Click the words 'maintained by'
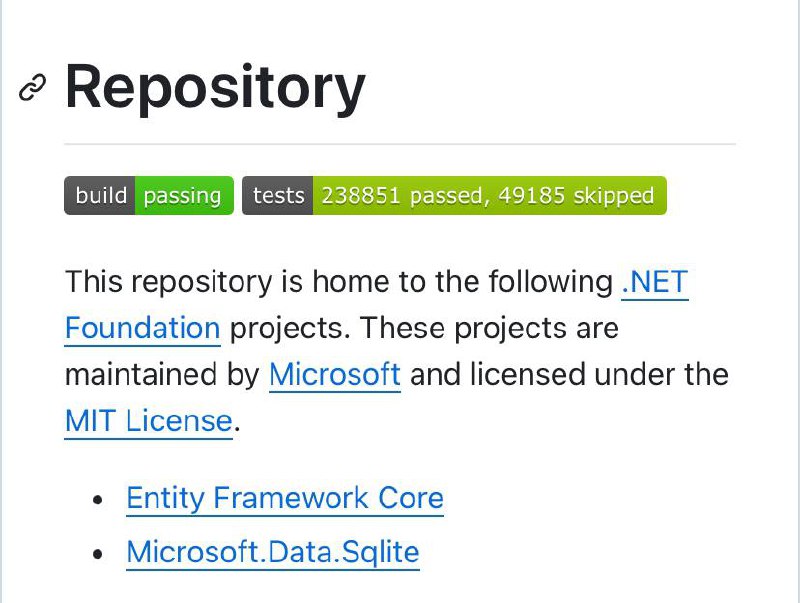Image resolution: width=800 pixels, height=603 pixels. tap(162, 374)
